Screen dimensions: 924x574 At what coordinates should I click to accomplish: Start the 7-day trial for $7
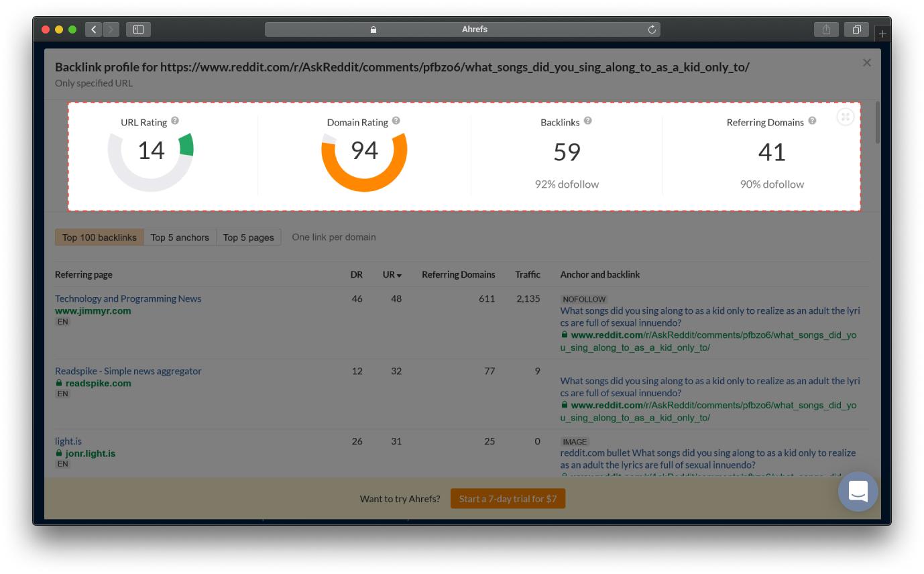click(x=508, y=499)
